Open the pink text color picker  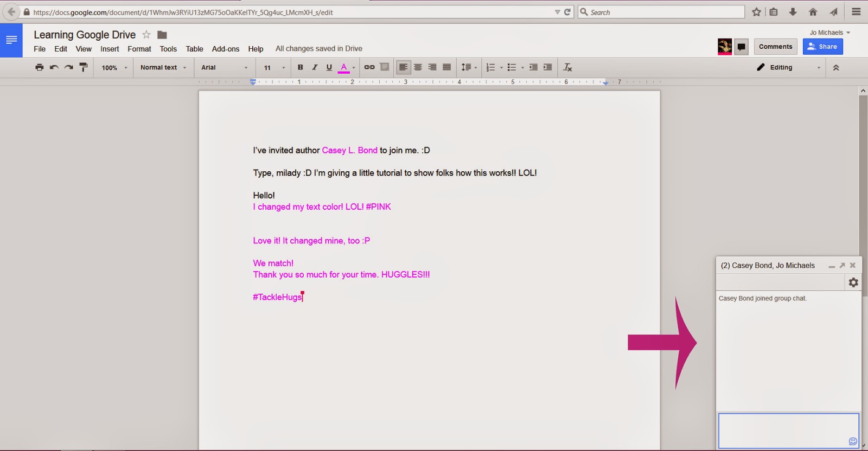[x=346, y=67]
